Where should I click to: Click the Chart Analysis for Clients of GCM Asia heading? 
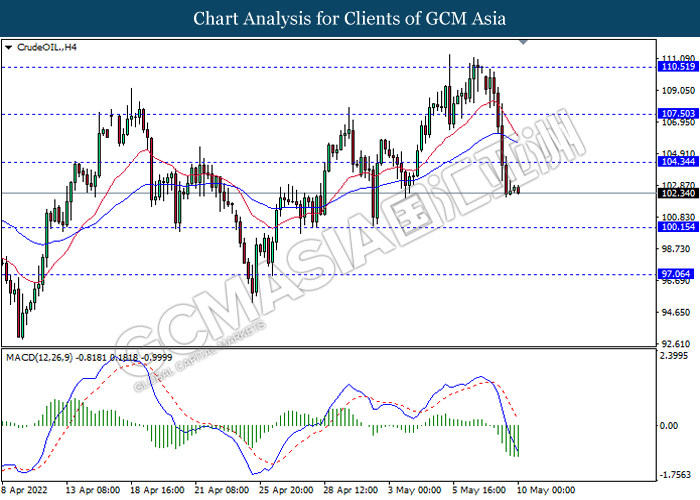(350, 18)
